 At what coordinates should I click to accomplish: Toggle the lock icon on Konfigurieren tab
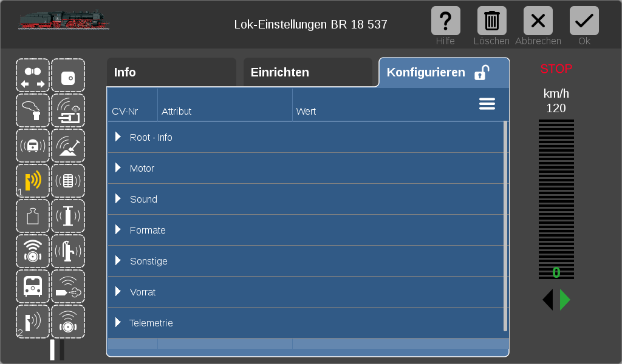[482, 72]
